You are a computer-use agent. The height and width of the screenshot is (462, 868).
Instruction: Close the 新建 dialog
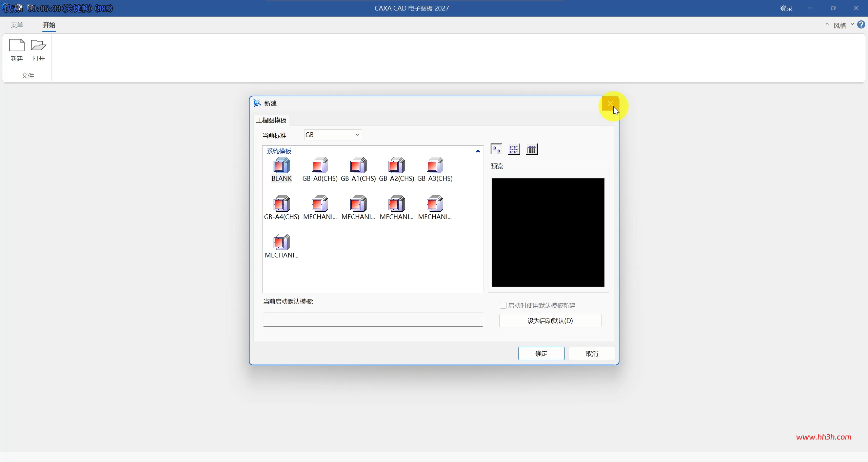[x=610, y=103]
